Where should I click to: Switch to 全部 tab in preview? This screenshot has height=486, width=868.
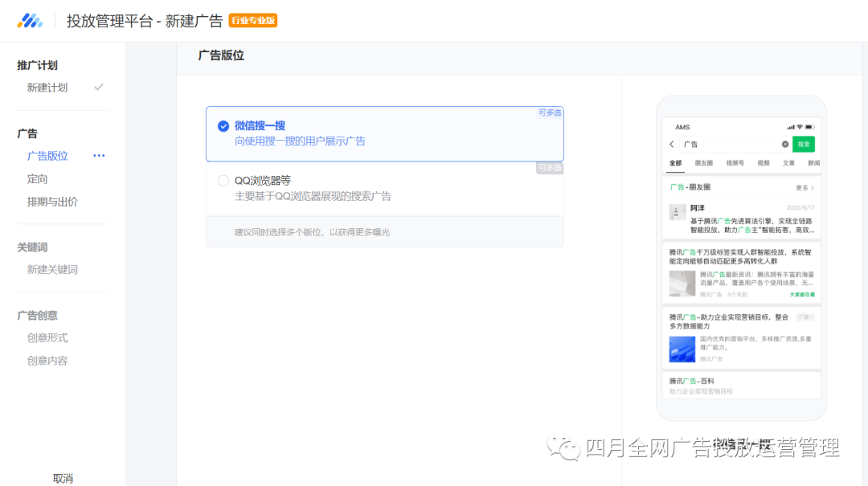[675, 163]
